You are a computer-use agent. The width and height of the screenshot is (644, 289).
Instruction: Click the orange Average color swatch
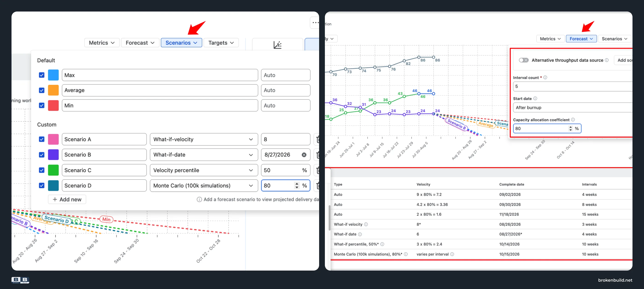coord(53,90)
